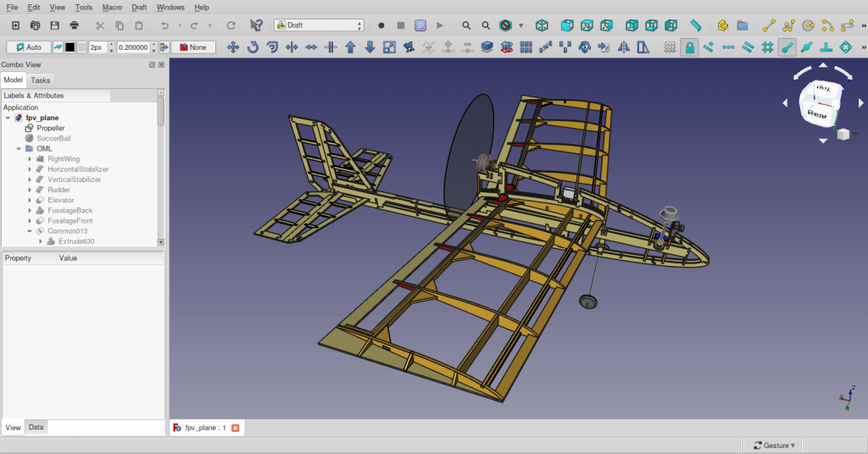868x454 pixels.
Task: Select the Scale tool icon
Action: [x=390, y=47]
